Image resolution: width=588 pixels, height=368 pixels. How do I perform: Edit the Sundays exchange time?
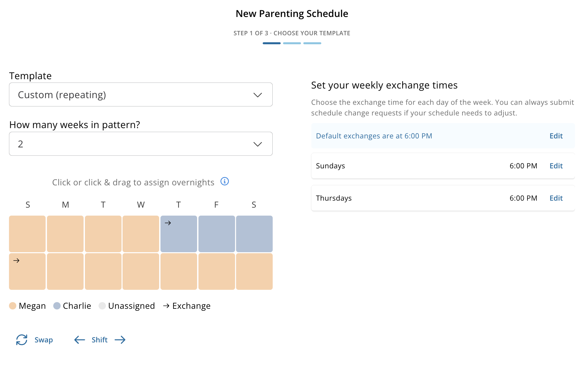coord(556,166)
